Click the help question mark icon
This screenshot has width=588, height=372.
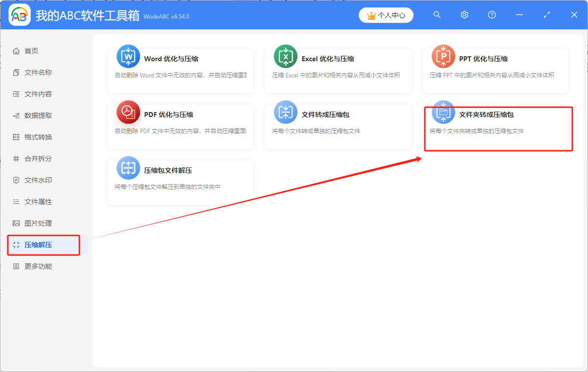(x=492, y=15)
